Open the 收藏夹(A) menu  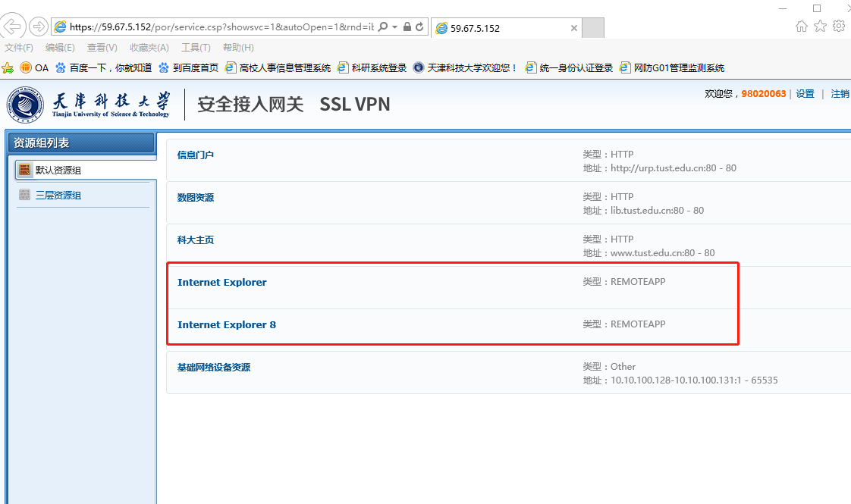point(149,48)
